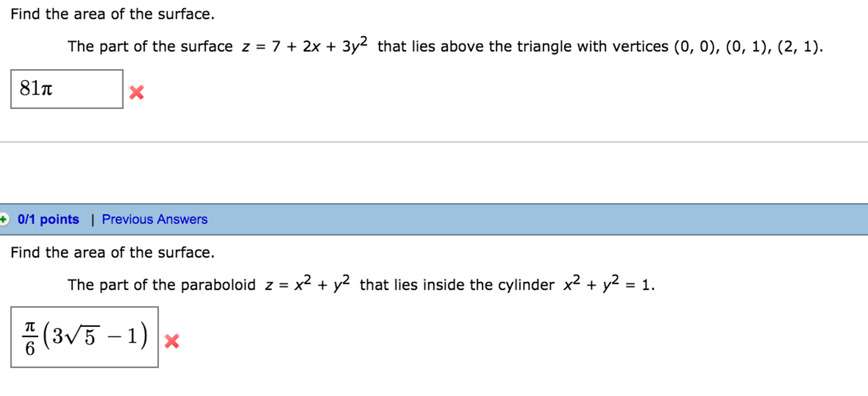Click the π symbol in the 81π answer
The width and height of the screenshot is (868, 396).
[47, 89]
